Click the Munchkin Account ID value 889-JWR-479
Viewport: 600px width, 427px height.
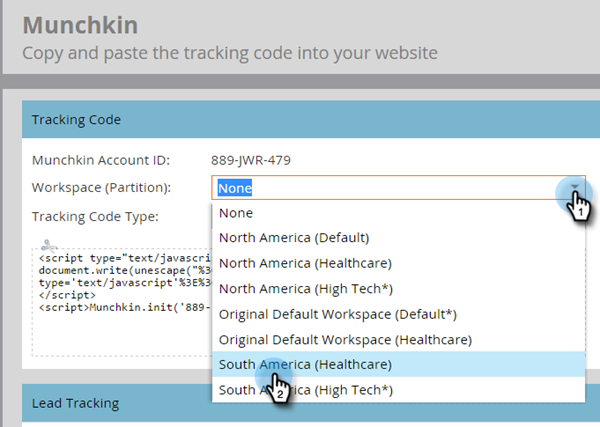tap(251, 160)
